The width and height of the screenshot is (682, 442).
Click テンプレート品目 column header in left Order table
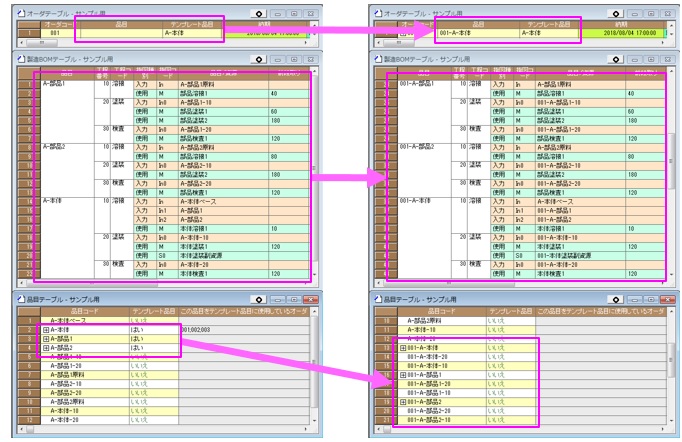189,22
